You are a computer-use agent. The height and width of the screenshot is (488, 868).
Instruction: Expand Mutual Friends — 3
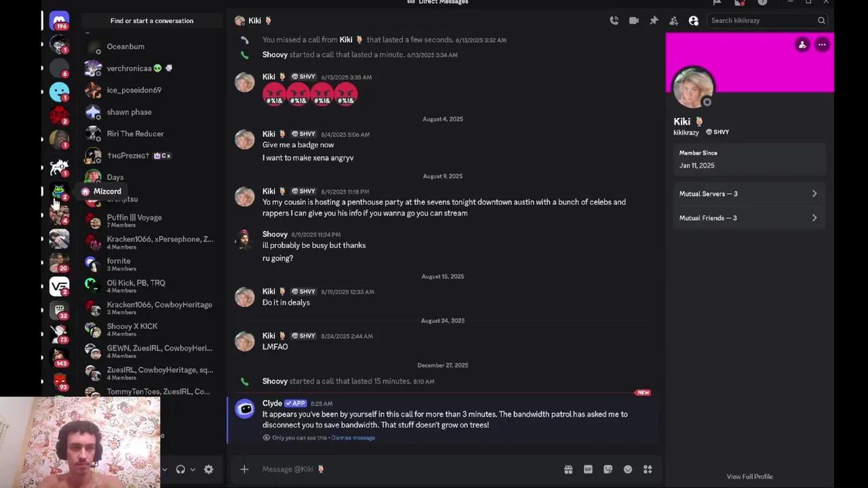click(x=749, y=218)
